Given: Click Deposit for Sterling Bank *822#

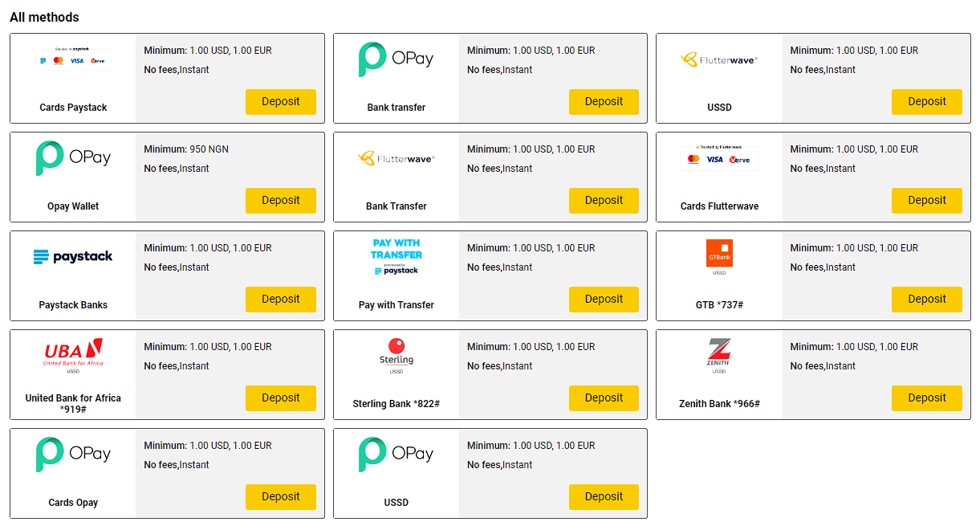Looking at the screenshot, I should pyautogui.click(x=604, y=398).
